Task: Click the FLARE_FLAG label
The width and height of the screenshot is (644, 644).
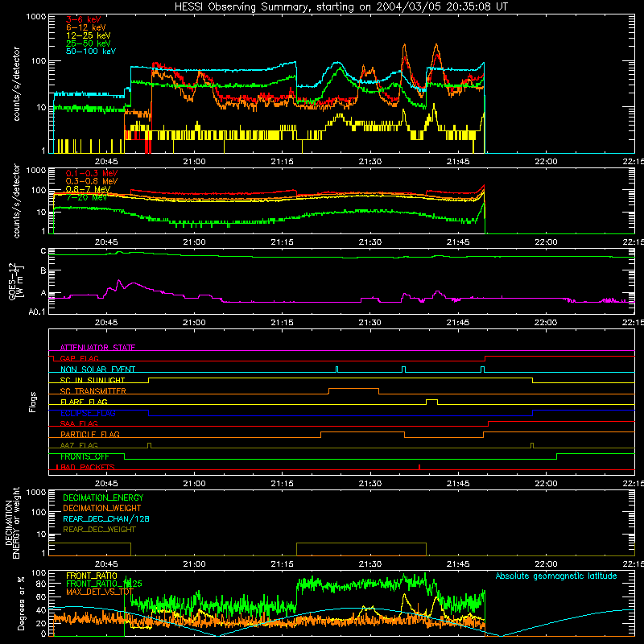Action: point(84,402)
